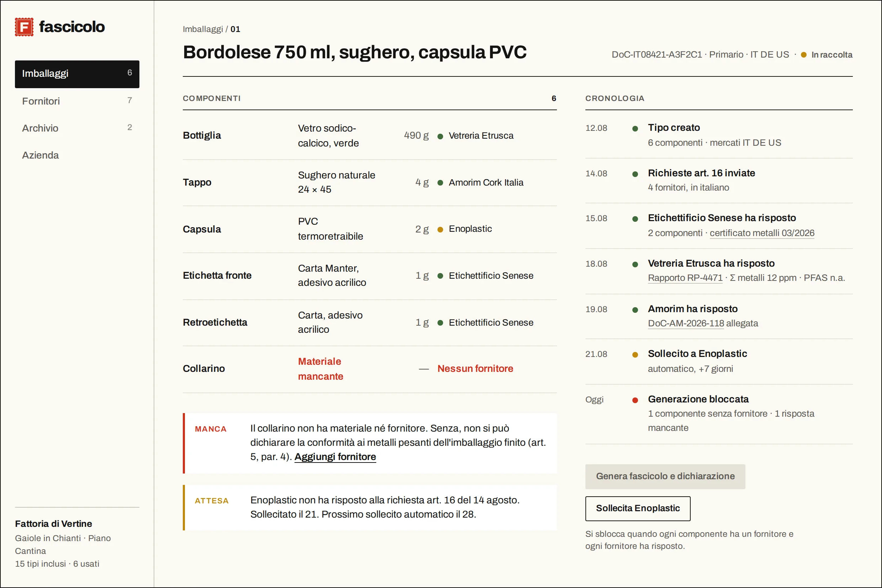Click the CRONOLOGIA section header
Image resolution: width=882 pixels, height=588 pixels.
coord(615,98)
